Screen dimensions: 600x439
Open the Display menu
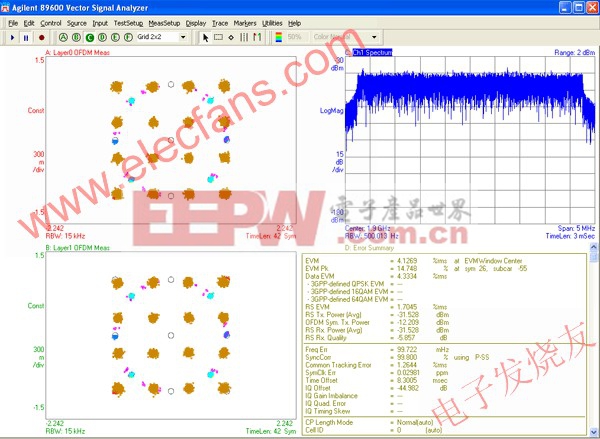click(x=196, y=23)
